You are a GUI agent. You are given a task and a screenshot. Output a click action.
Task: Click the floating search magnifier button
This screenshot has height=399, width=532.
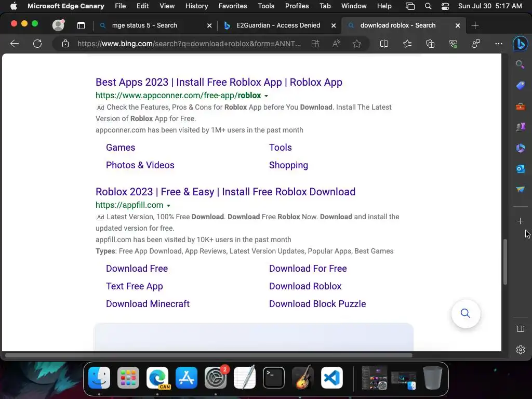[465, 313]
